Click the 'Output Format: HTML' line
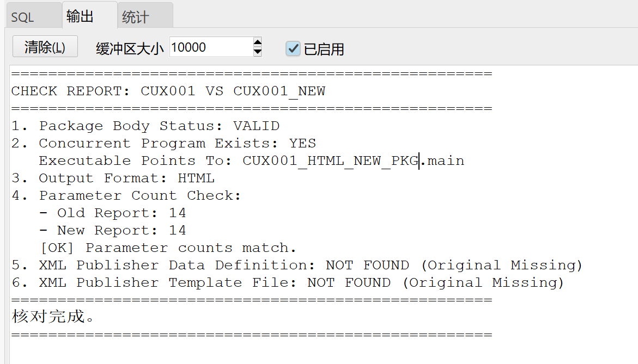Image resolution: width=638 pixels, height=364 pixels. tap(104, 178)
